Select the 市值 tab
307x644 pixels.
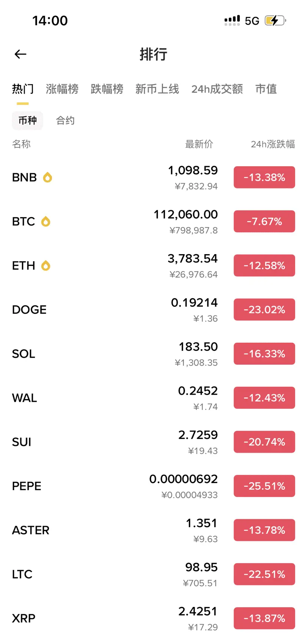(266, 89)
